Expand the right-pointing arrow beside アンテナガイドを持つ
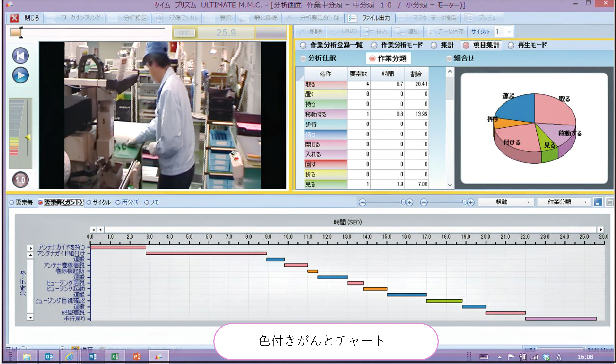This screenshot has height=364, width=616. point(30,248)
